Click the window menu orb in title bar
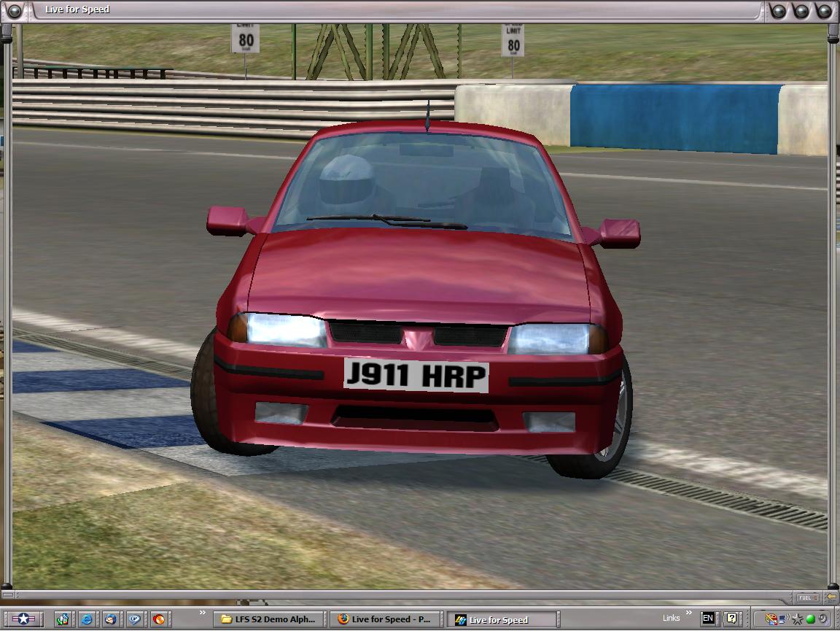This screenshot has width=840, height=631. [15, 9]
